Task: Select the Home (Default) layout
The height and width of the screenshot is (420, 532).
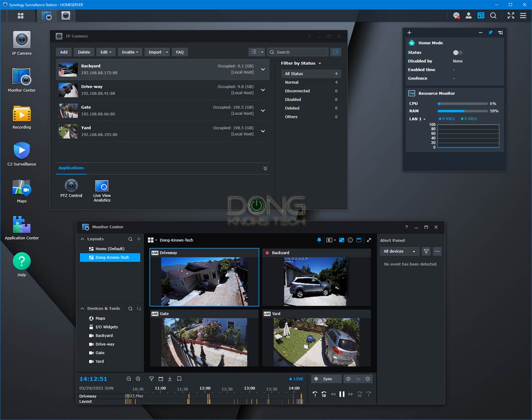Action: click(110, 249)
